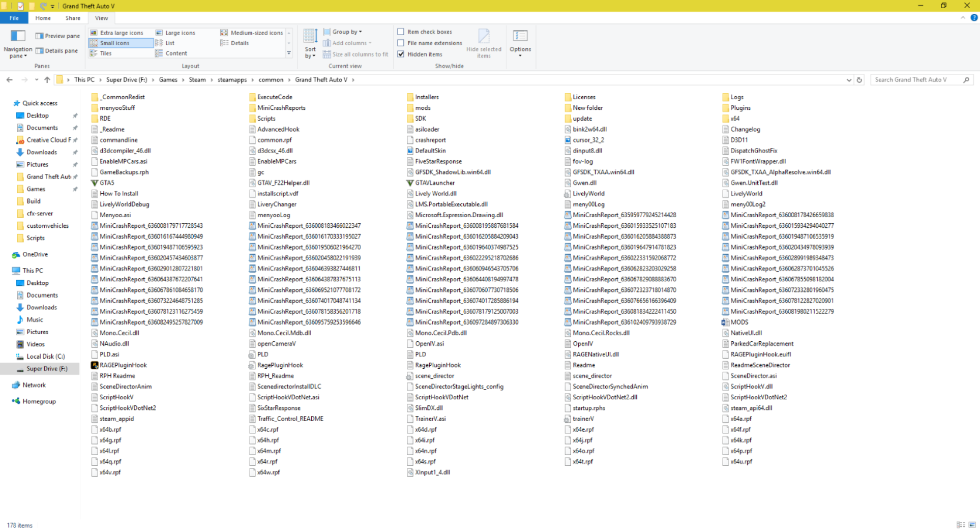Image resolution: width=980 pixels, height=531 pixels.
Task: Toggle the Preview pane button
Action: (x=57, y=36)
